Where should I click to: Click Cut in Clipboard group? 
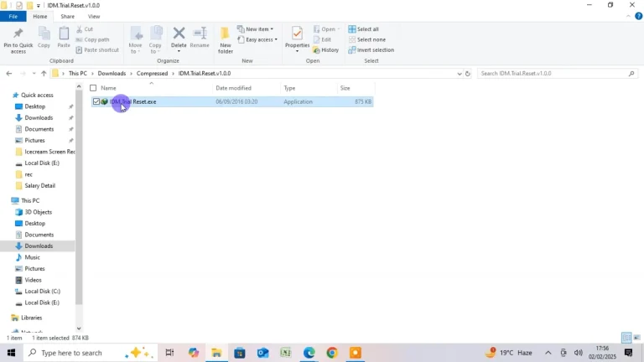tap(85, 29)
